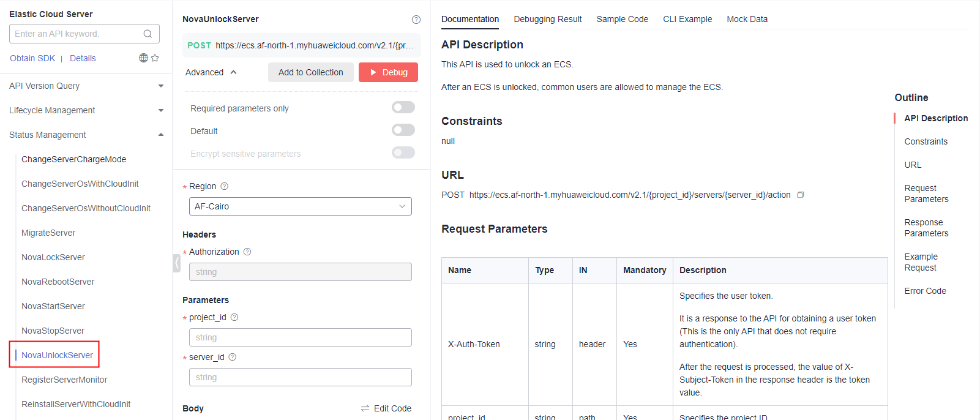
Task: Click the help icon beside Region
Action: [224, 186]
